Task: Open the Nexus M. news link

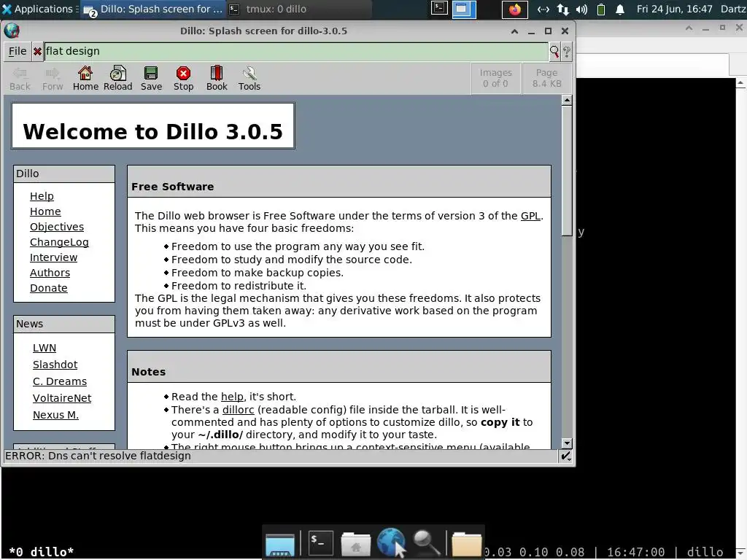Action: click(55, 415)
